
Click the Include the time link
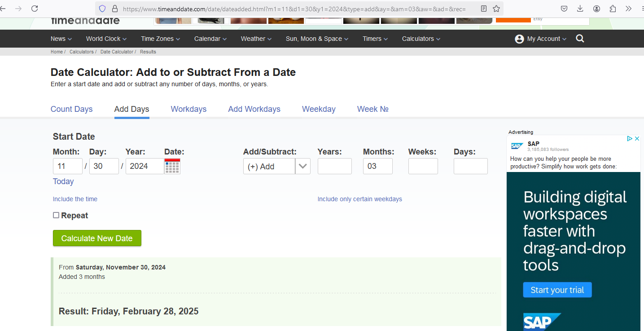coord(75,199)
